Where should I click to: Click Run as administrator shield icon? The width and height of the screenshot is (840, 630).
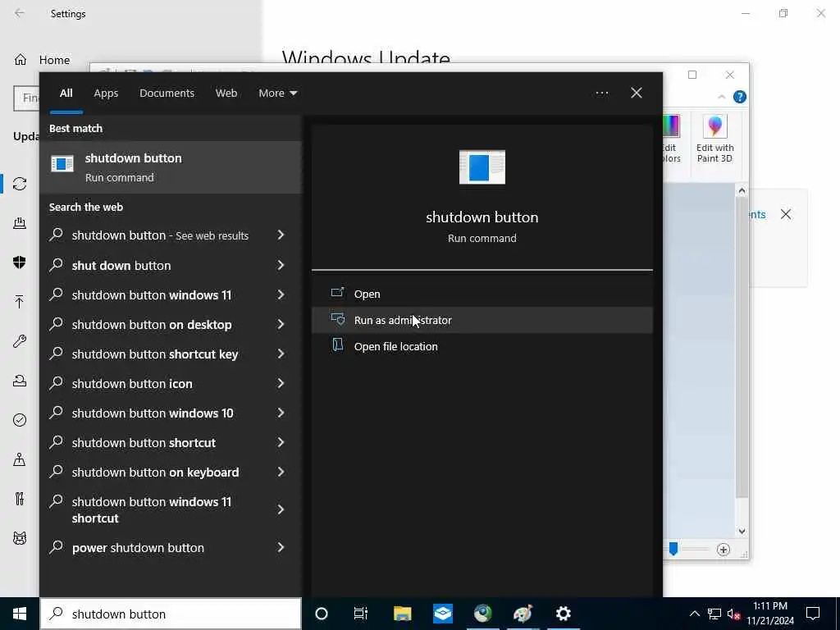click(337, 319)
